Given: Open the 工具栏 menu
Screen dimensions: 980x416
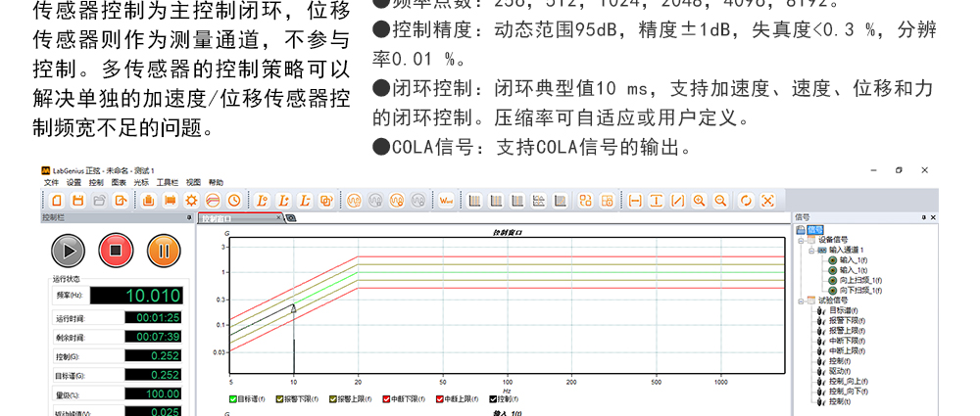Looking at the screenshot, I should point(168,182).
